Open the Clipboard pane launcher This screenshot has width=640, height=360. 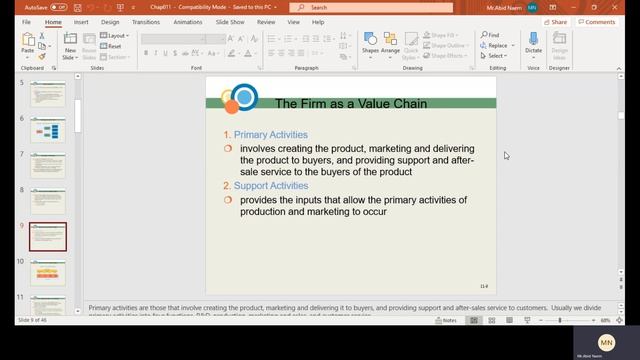pyautogui.click(x=54, y=68)
